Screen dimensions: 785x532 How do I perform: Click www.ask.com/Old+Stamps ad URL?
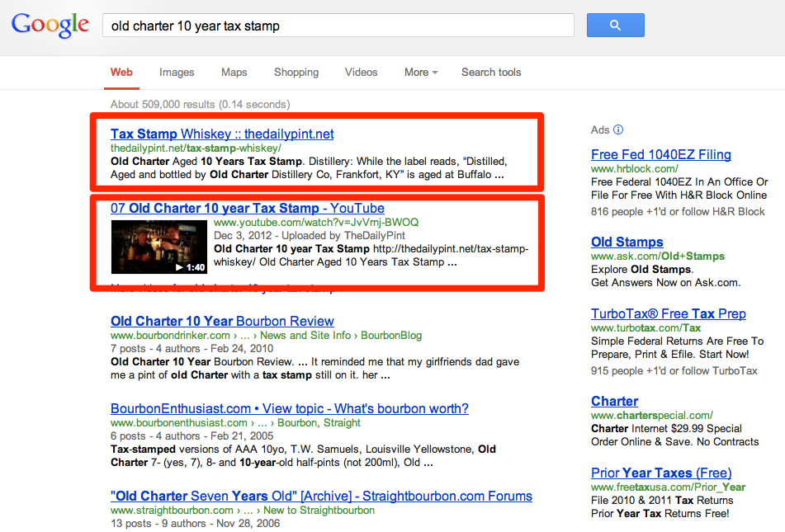657,257
